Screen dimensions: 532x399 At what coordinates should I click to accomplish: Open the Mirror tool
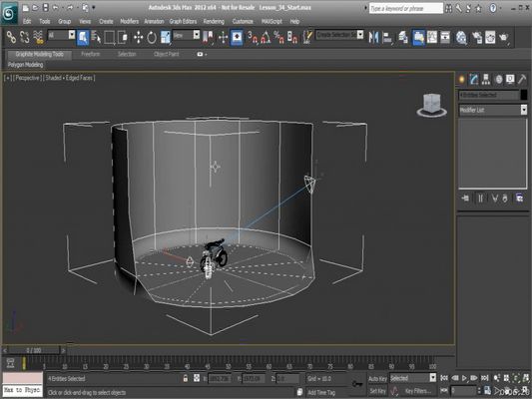point(373,37)
